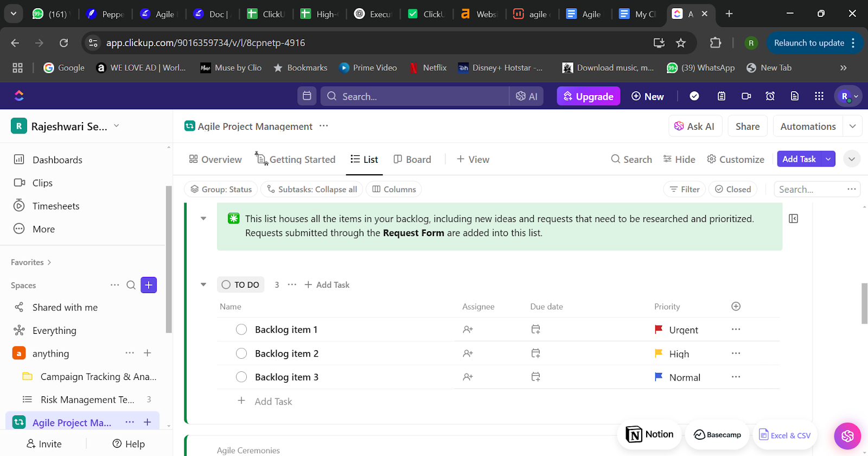Viewport: 868px width, 456px height.
Task: Set due date for Backlog item 2
Action: pyautogui.click(x=535, y=353)
